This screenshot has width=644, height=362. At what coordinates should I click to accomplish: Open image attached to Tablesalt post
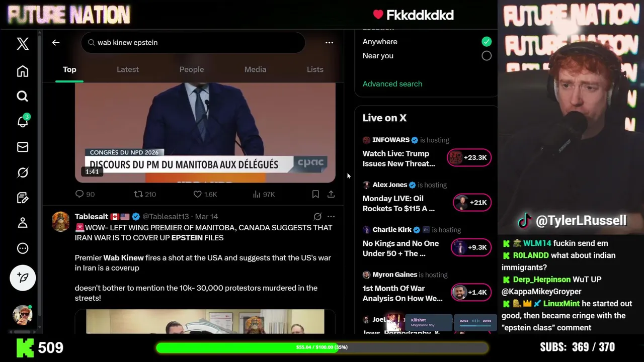click(205, 322)
